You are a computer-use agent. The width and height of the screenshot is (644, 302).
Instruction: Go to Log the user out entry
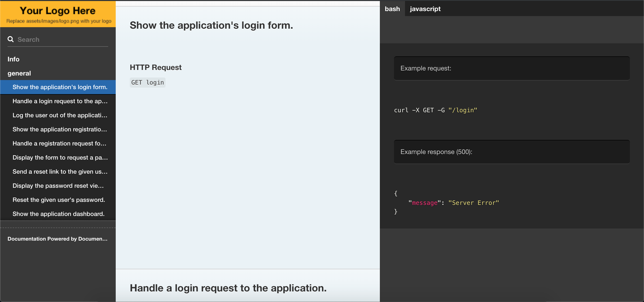60,115
